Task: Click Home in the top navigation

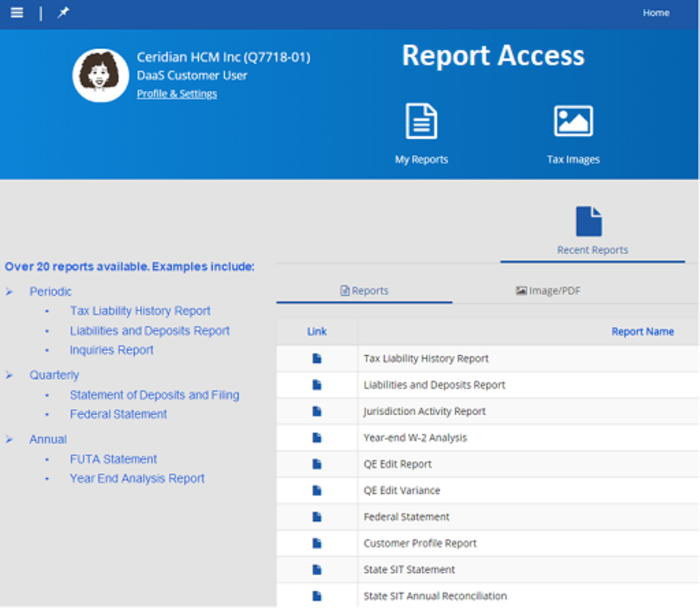Action: tap(656, 12)
